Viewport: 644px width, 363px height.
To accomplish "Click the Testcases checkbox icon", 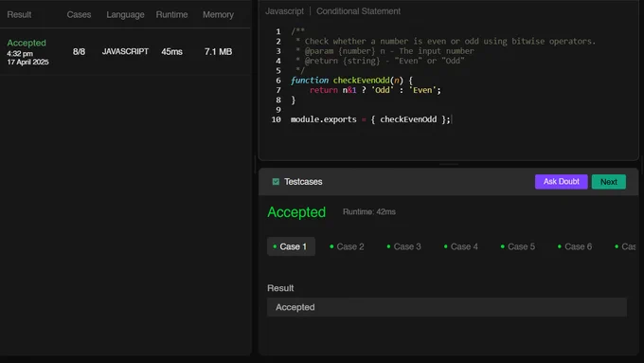I will coord(276,182).
